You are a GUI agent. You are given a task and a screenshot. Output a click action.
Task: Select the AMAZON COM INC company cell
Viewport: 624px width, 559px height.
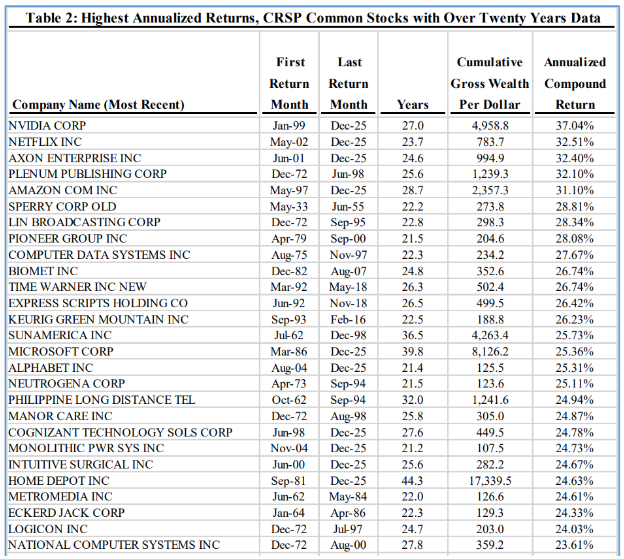point(63,190)
